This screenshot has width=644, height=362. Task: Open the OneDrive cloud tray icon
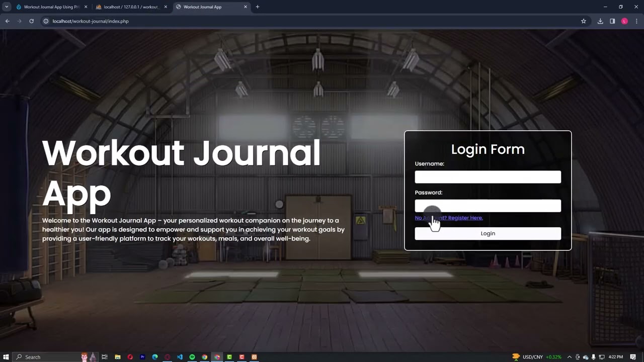586,357
